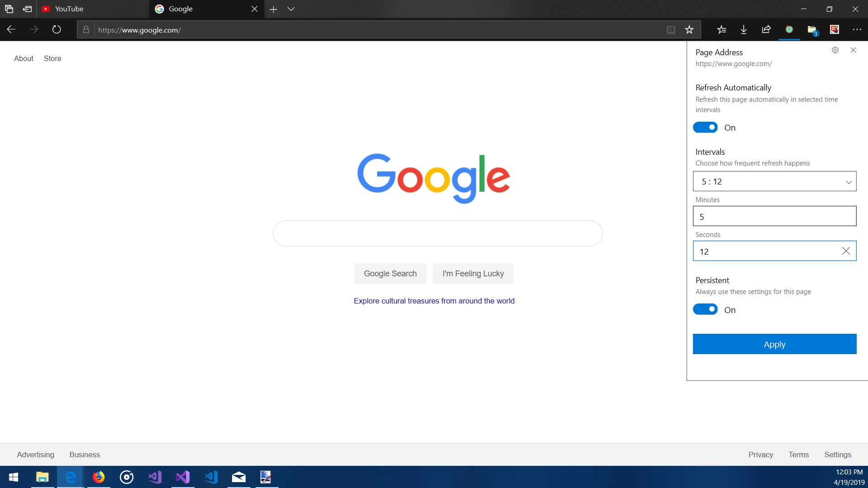
Task: Go back to the previous page
Action: [11, 30]
